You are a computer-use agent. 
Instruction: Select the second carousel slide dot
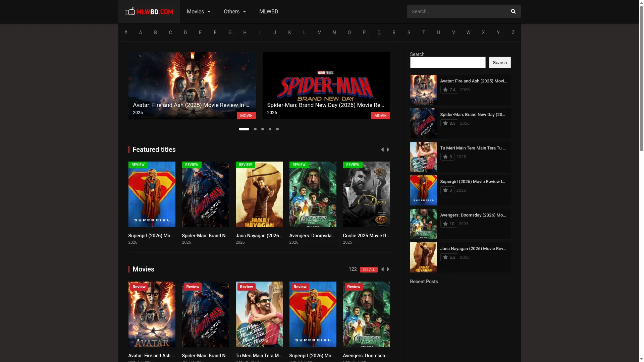click(255, 129)
